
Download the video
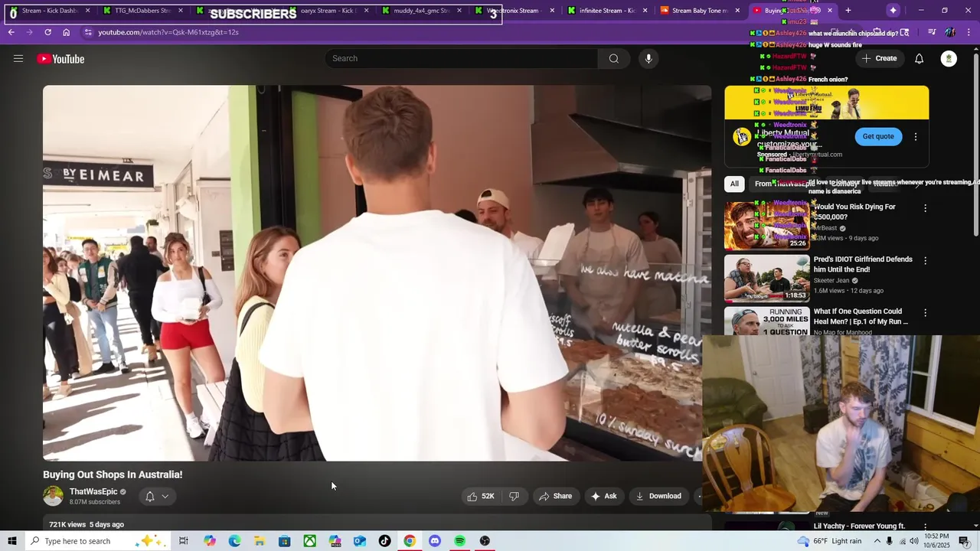pos(658,496)
